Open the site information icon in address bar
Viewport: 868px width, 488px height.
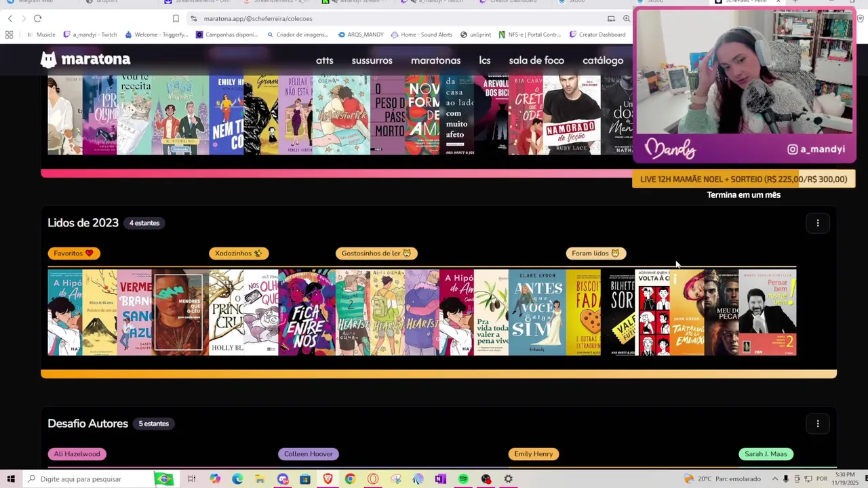click(x=194, y=18)
